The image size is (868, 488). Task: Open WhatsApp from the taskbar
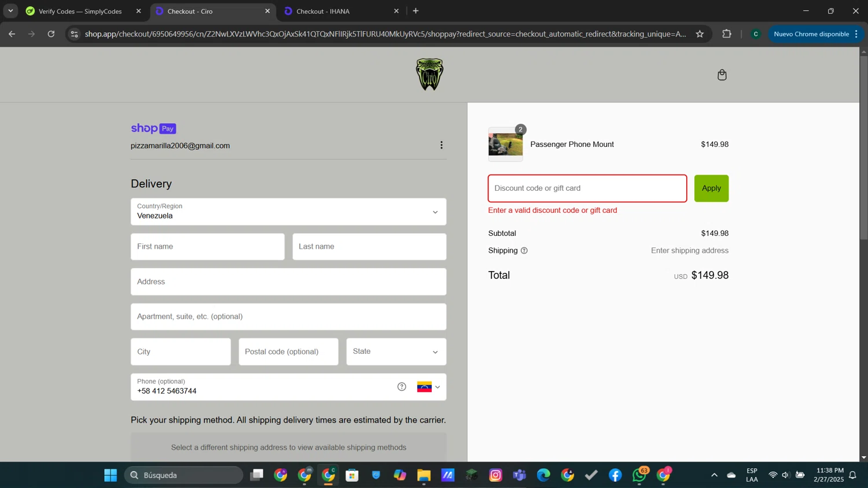pyautogui.click(x=639, y=475)
